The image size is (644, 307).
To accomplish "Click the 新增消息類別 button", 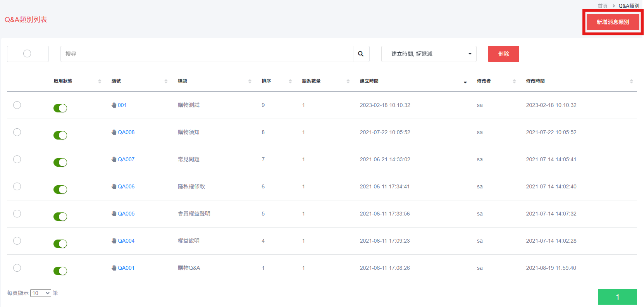I will (613, 22).
